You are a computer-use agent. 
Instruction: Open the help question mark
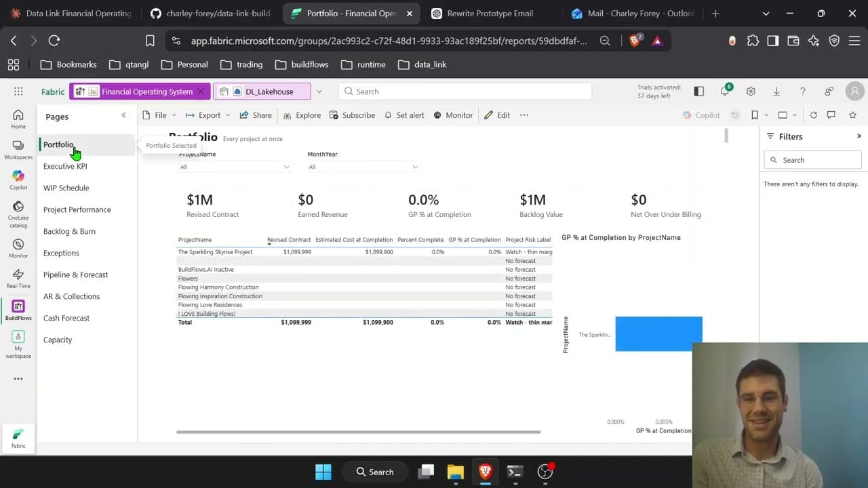(x=802, y=91)
